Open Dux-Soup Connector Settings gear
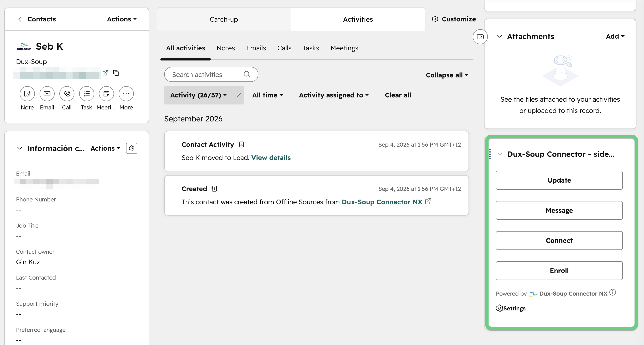The image size is (644, 345). [x=499, y=308]
